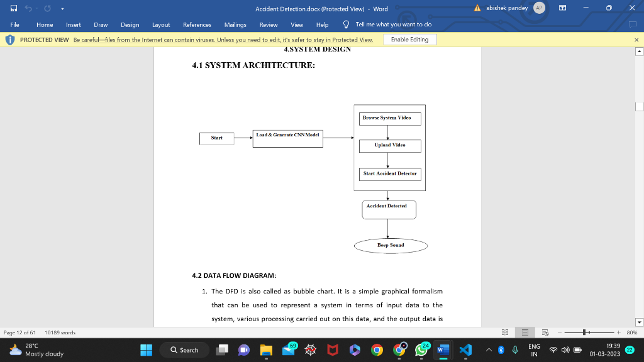644x362 pixels.
Task: Click the Upload Video diagram box
Action: point(390,146)
